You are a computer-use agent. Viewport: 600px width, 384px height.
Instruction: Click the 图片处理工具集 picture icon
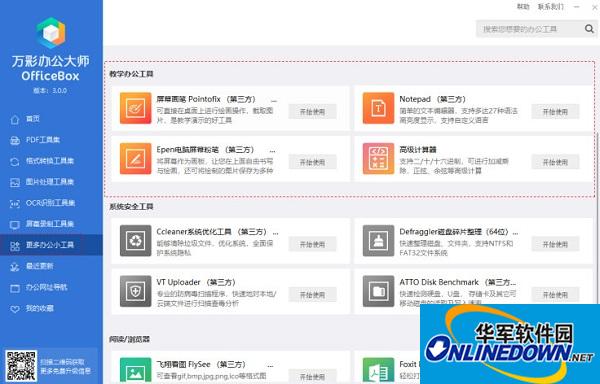[15, 182]
